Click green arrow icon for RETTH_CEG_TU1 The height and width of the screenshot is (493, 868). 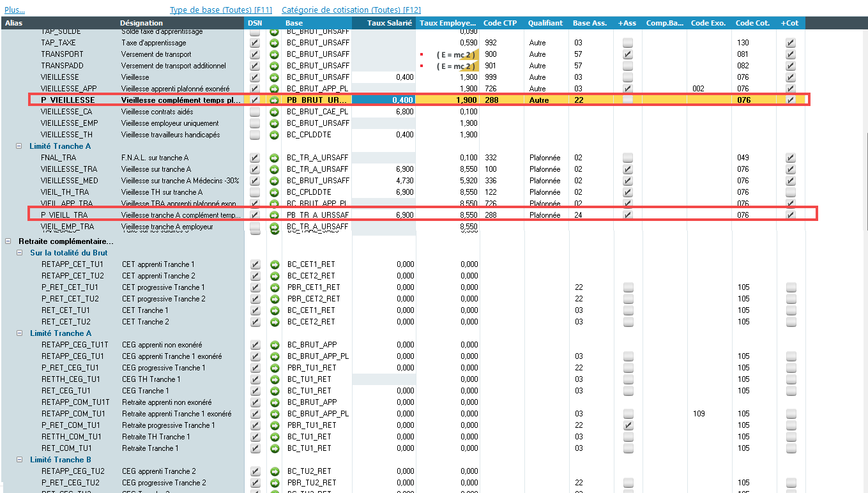coord(275,379)
